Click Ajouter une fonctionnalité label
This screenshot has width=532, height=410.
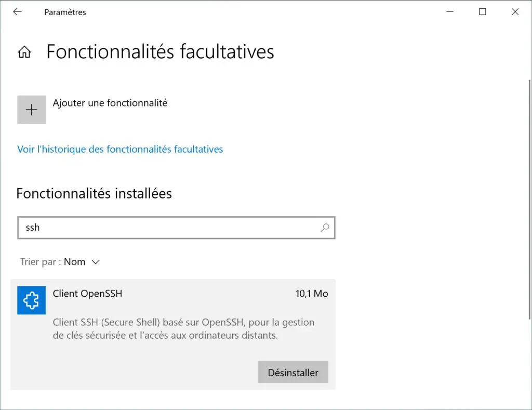click(110, 103)
